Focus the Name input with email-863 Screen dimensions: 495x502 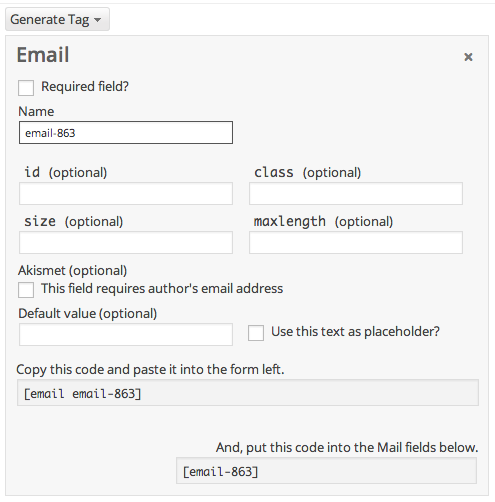[126, 133]
